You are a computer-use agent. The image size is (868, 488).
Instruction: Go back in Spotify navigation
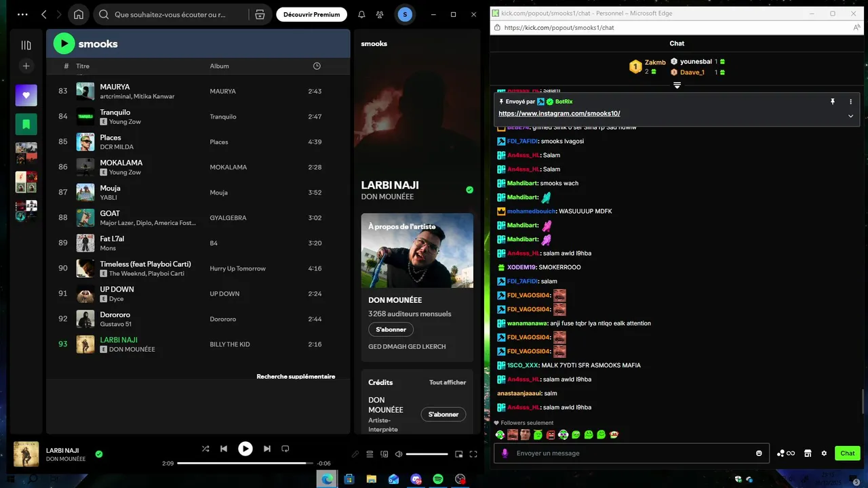(x=44, y=14)
